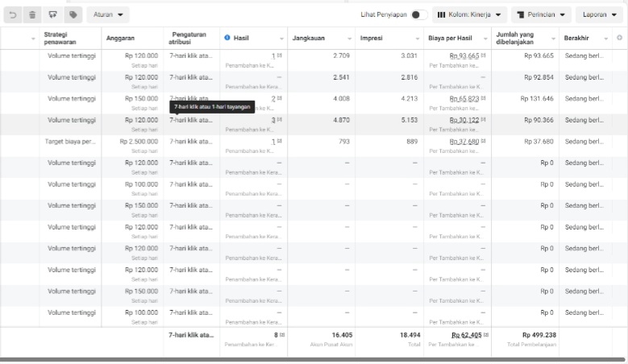Open the Impresi column sort arrow
Image resolution: width=628 pixels, height=364 pixels.
[x=418, y=39]
